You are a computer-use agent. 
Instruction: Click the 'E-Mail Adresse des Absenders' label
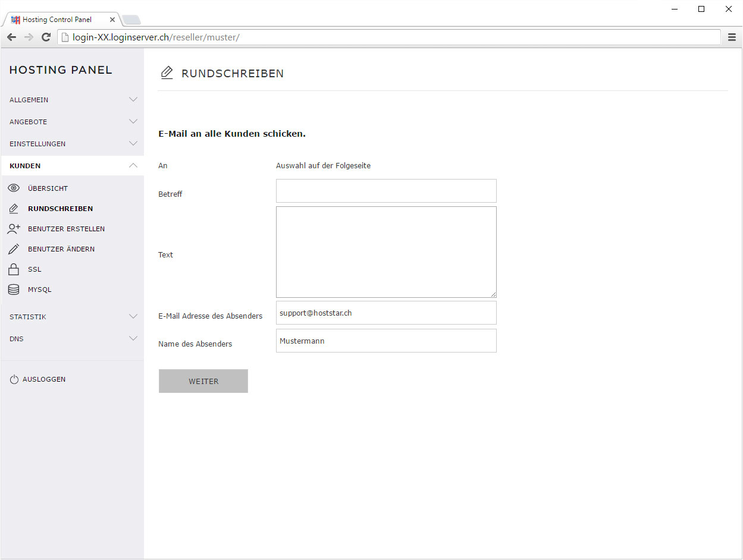pyautogui.click(x=210, y=316)
